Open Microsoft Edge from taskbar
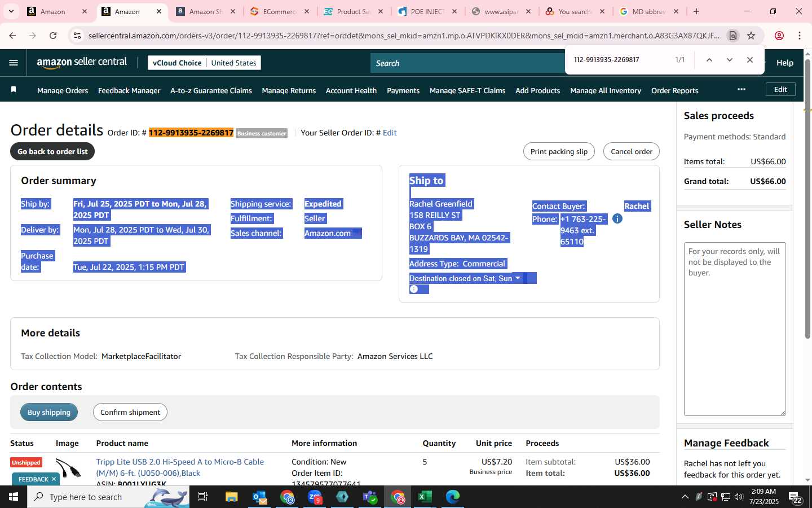 point(453,497)
